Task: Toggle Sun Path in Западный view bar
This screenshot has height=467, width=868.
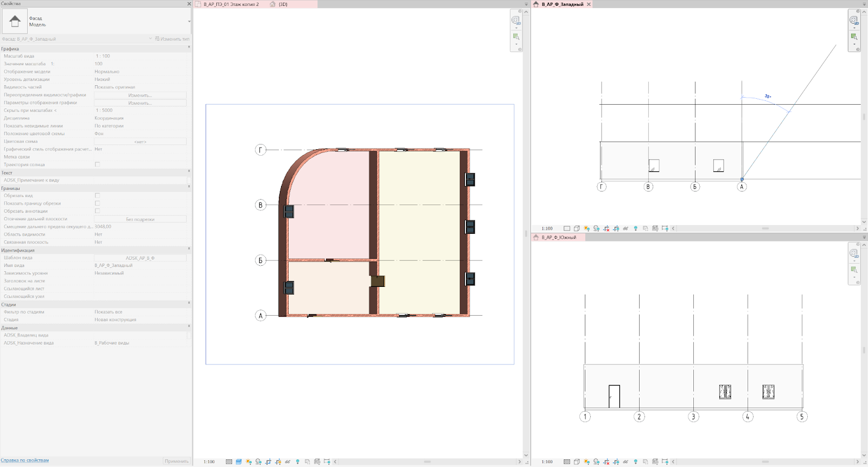Action: click(586, 228)
